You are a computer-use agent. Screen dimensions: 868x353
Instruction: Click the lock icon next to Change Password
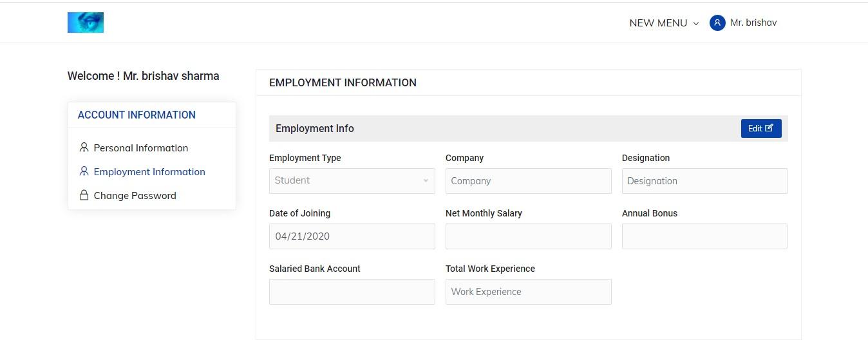pyautogui.click(x=84, y=195)
